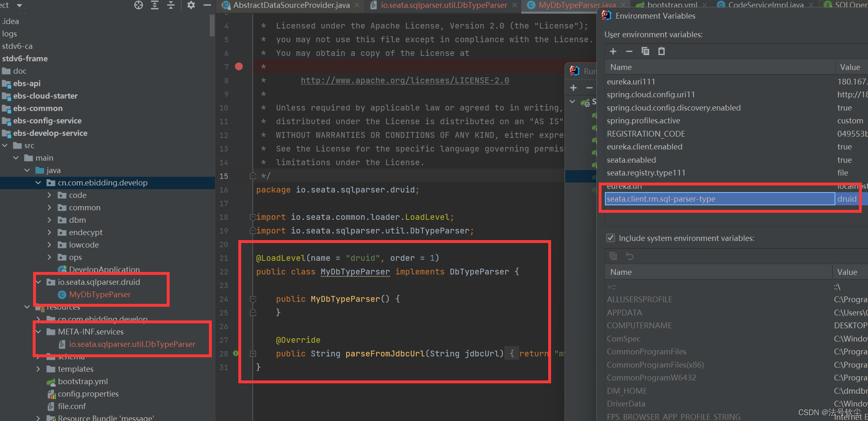Click the Collapse All icon in project panel
868x421 pixels.
171,5
